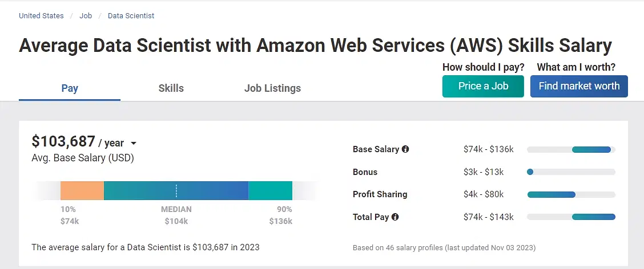Viewport: 644px width, 269px height.
Task: Open the Job Listings tab
Action: (272, 88)
